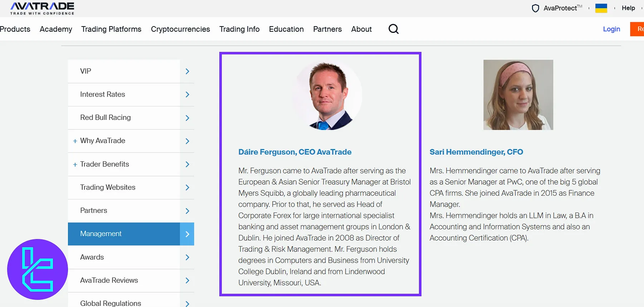Click the Login link
Viewport: 644px width, 307px height.
tap(611, 29)
